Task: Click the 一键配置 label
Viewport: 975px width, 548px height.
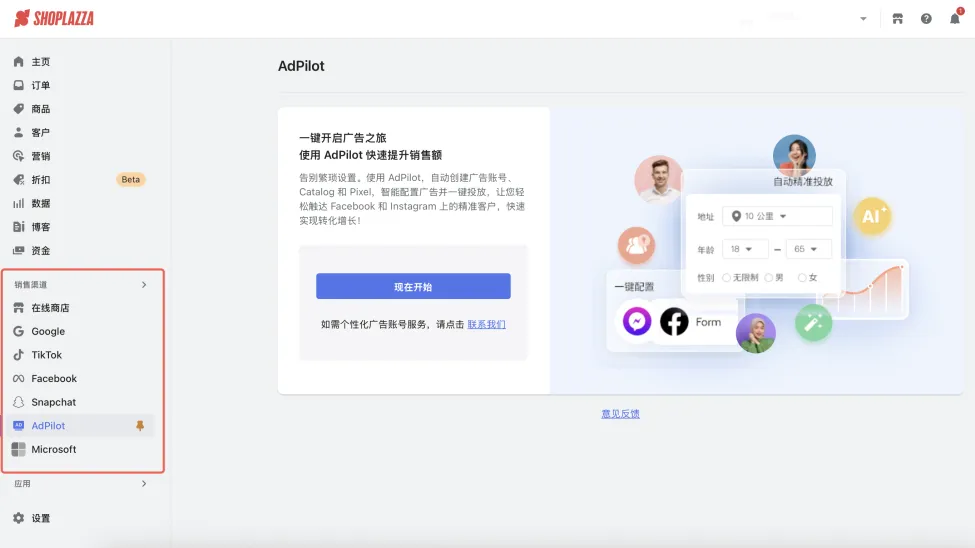Action: [634, 287]
